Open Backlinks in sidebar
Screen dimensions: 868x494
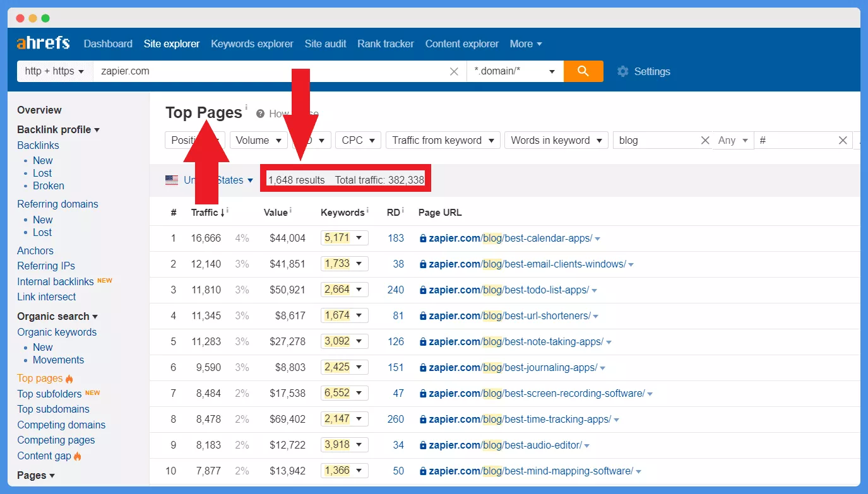click(x=38, y=145)
